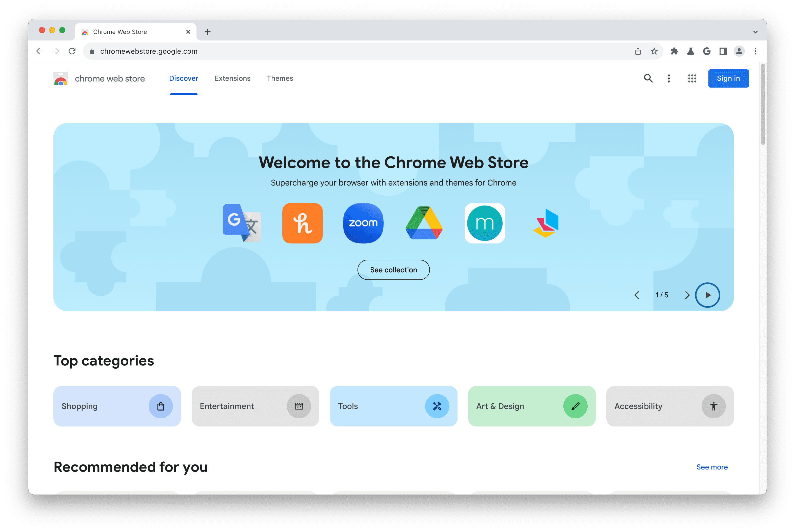
Task: Click the Google Drive extension icon
Action: click(424, 223)
